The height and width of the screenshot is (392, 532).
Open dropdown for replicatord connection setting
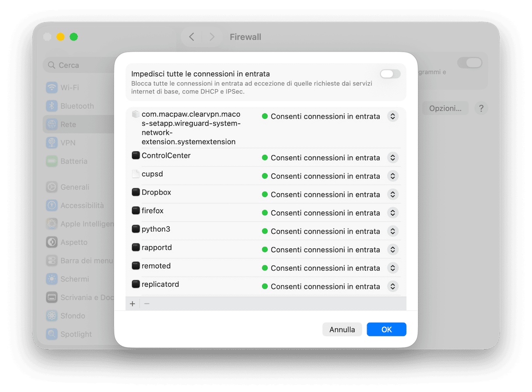[393, 286]
